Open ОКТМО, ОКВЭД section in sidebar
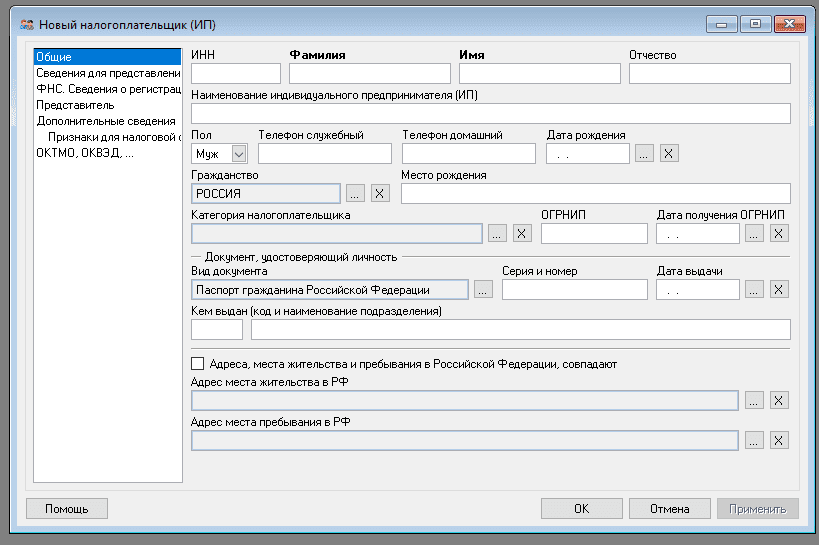819x545 pixels. (85, 153)
